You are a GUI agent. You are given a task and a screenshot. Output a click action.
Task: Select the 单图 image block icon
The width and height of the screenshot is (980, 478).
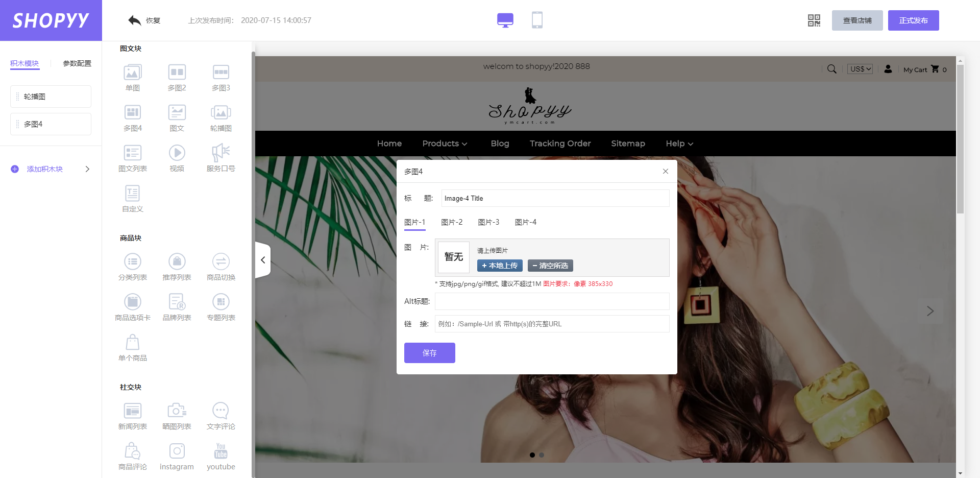132,73
